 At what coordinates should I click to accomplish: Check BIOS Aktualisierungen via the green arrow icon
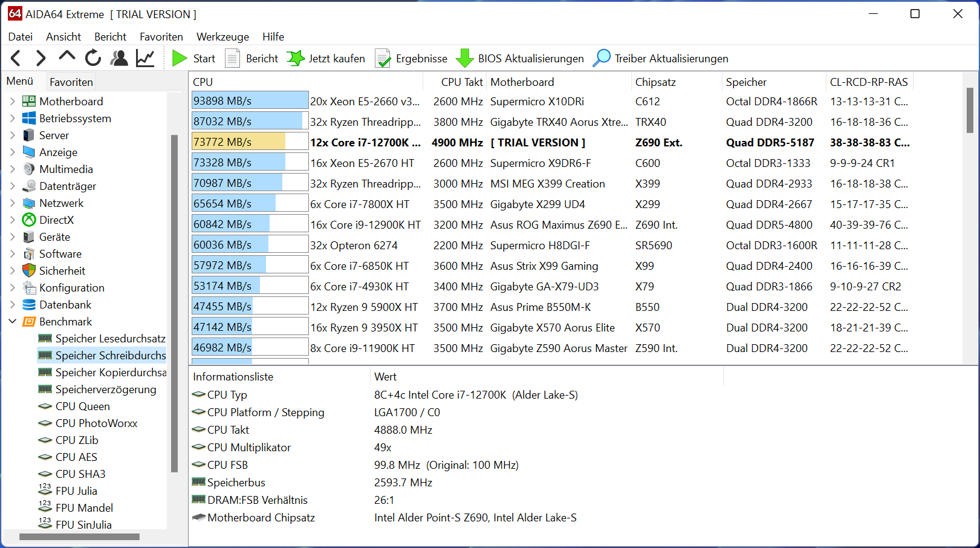pos(465,57)
